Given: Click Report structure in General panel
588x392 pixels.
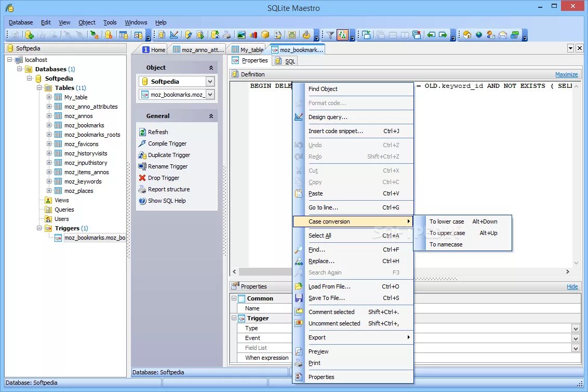Looking at the screenshot, I should click(x=169, y=189).
